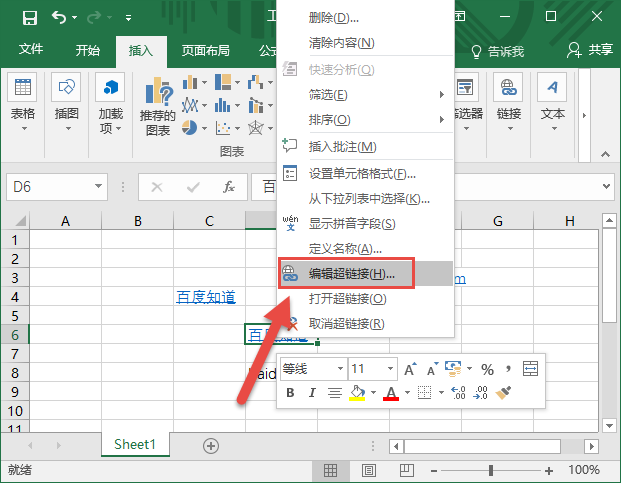Insert a combo chart
621x483 pixels.
pyautogui.click(x=256, y=105)
